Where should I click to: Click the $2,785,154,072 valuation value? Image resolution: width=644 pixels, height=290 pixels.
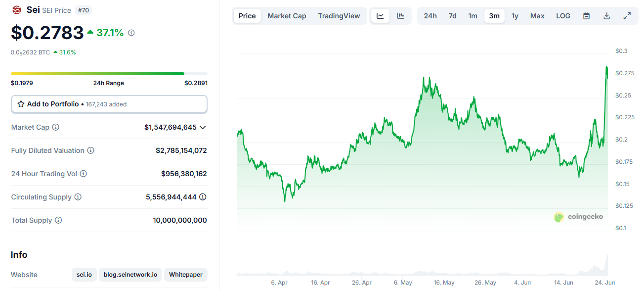[181, 150]
